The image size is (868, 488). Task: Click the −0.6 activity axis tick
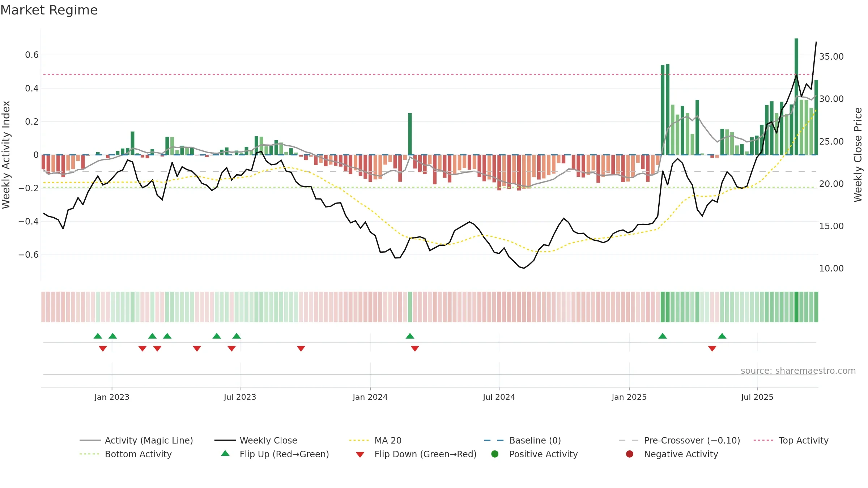point(28,255)
